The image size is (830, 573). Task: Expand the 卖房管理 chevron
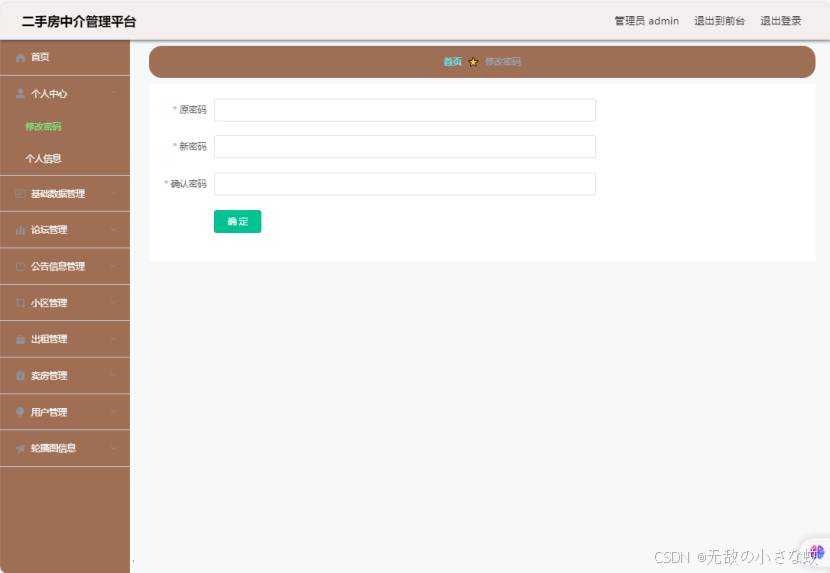coord(114,375)
